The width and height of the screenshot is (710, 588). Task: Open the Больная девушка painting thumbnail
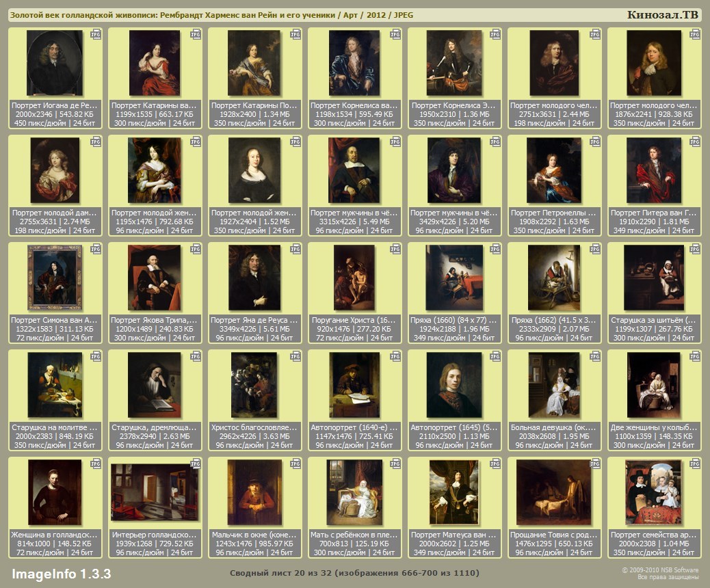(x=554, y=385)
